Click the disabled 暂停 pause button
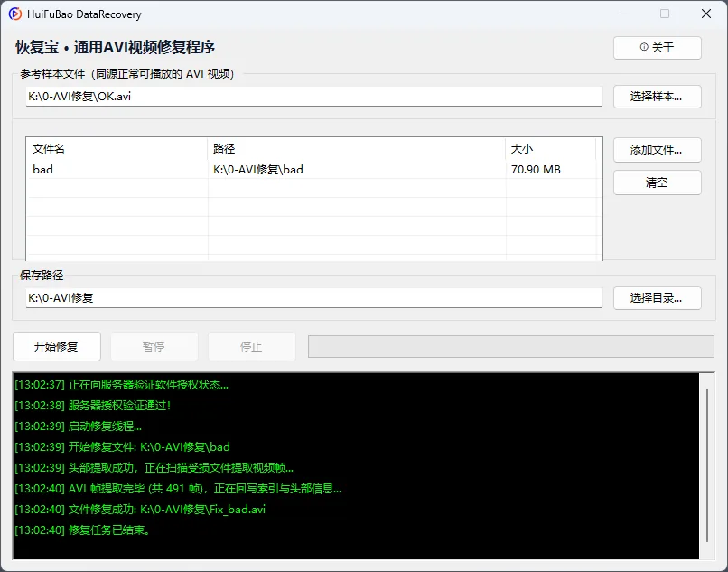 154,346
